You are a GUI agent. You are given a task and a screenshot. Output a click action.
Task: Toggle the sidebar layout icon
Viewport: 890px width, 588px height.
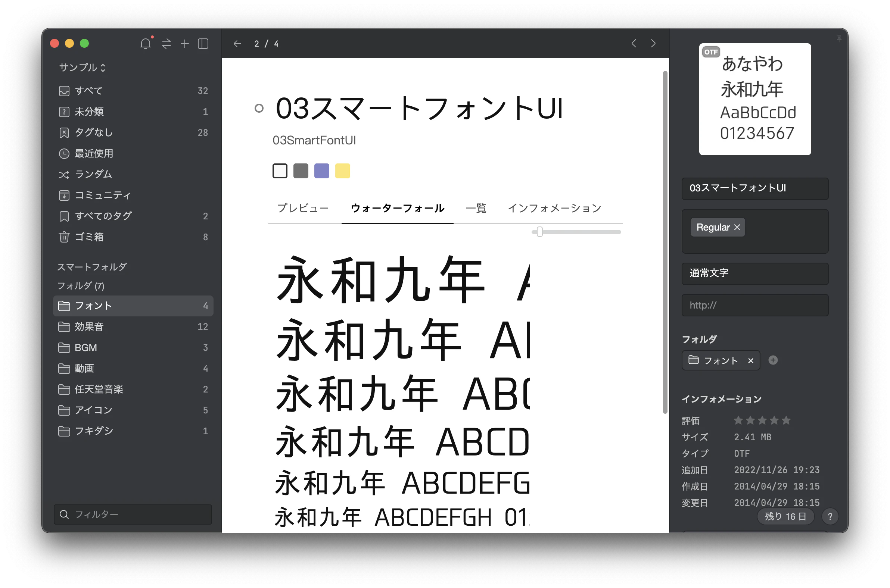[203, 43]
